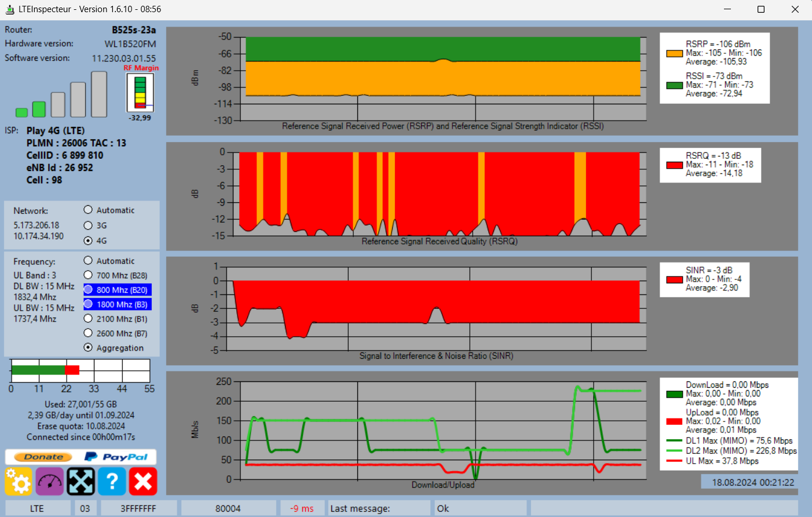The image size is (812, 517).
Task: Click the ISP name Play 4G (LTE)
Action: [56, 130]
